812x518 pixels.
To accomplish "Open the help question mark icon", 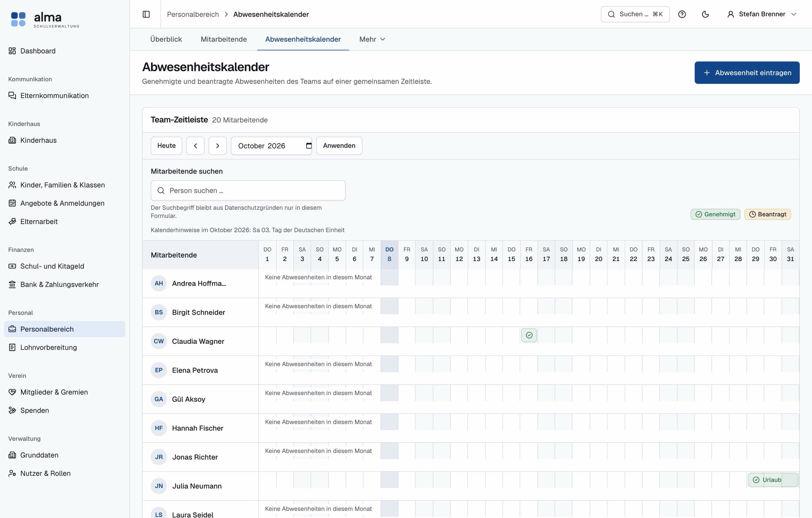I will point(682,14).
